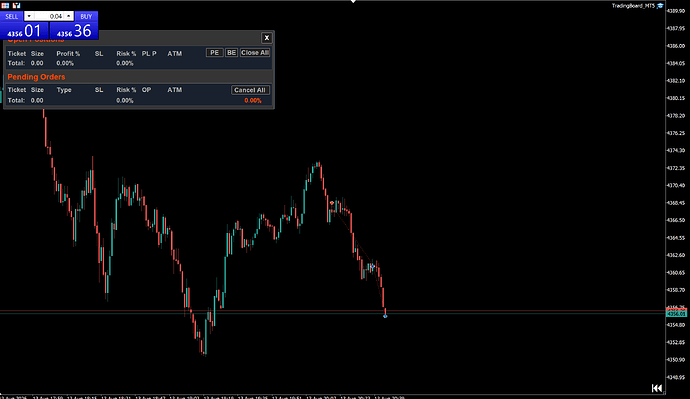Image resolution: width=690 pixels, height=399 pixels.
Task: Increase lot volume with up arrow
Action: coord(68,16)
